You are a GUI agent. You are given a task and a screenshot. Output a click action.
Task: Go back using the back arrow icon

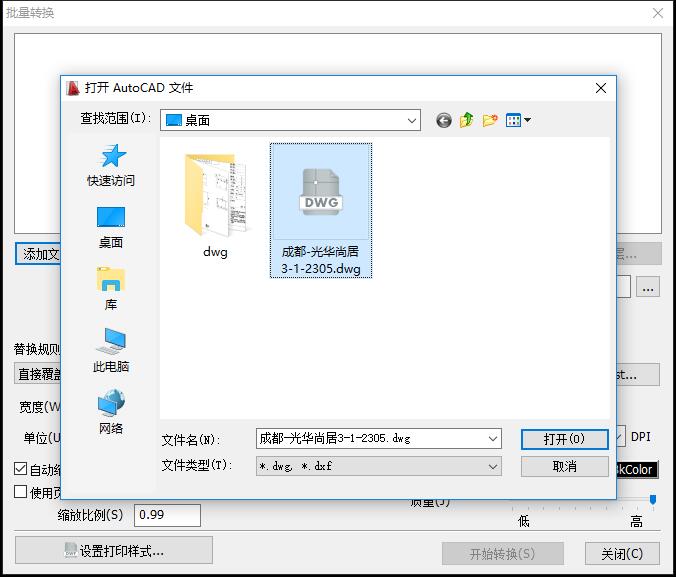pyautogui.click(x=444, y=120)
